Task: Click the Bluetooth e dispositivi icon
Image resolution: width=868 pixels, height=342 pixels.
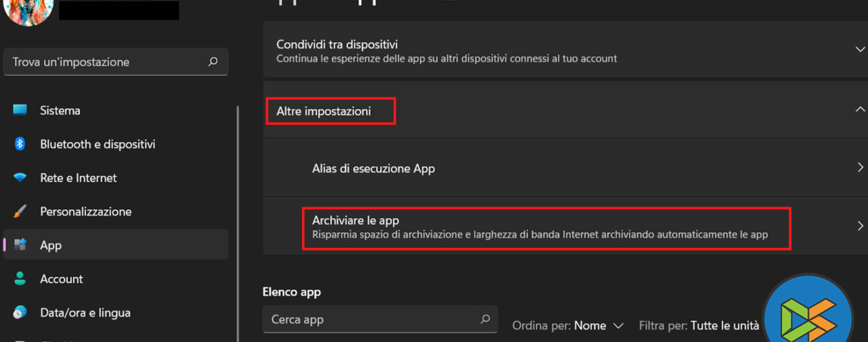Action: coord(20,144)
